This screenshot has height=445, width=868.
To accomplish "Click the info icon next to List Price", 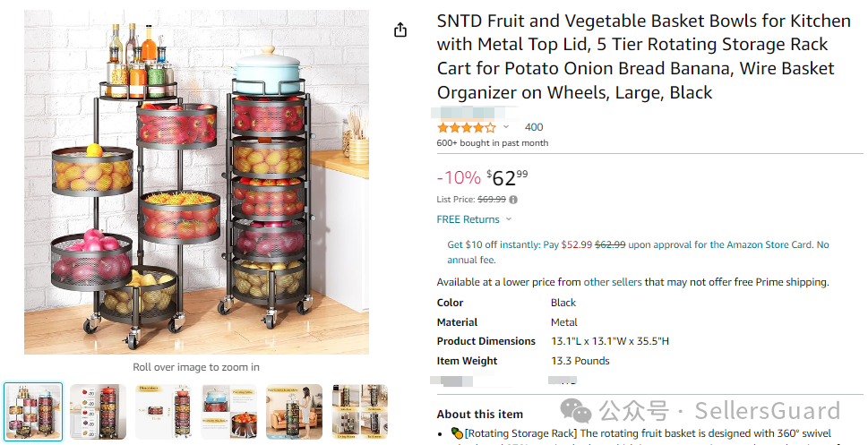I will (x=513, y=200).
